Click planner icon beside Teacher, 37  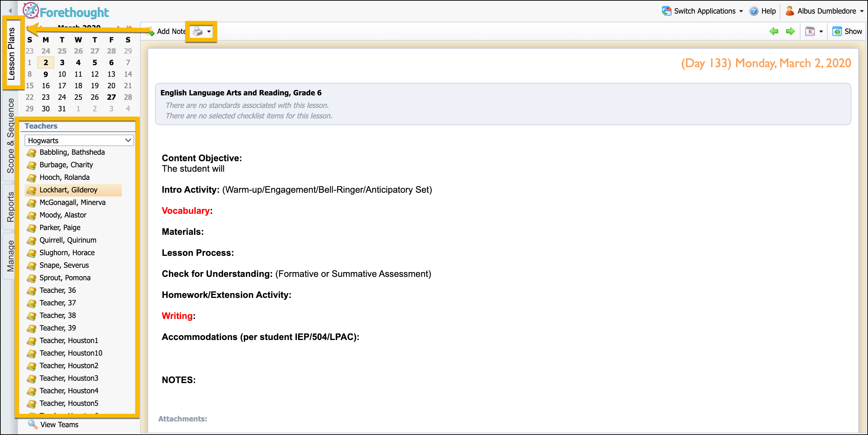click(x=32, y=303)
